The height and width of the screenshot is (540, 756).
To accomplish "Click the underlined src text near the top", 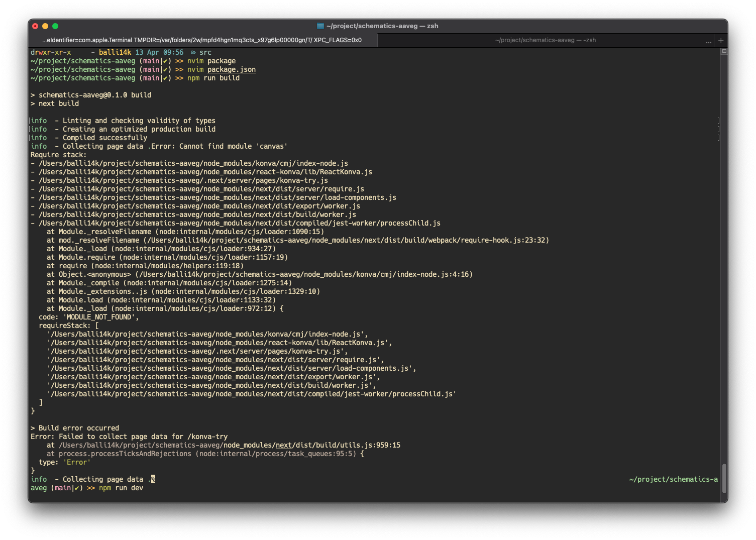I will 205,52.
